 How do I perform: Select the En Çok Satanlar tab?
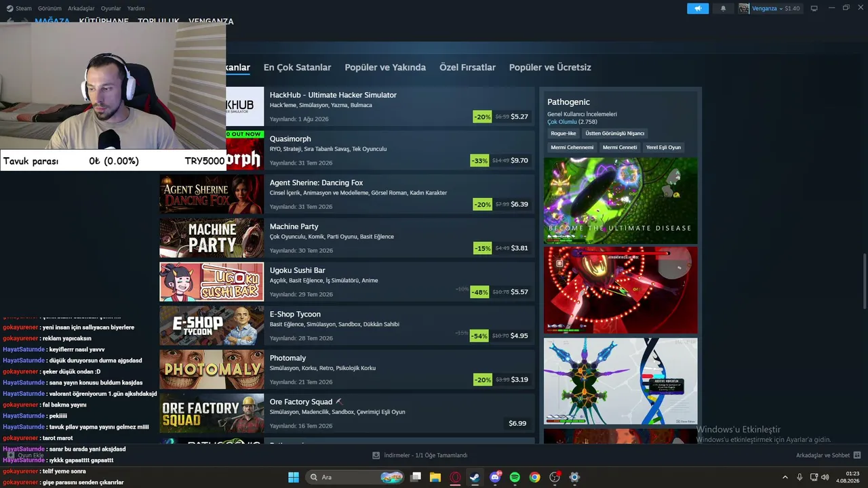coord(297,67)
